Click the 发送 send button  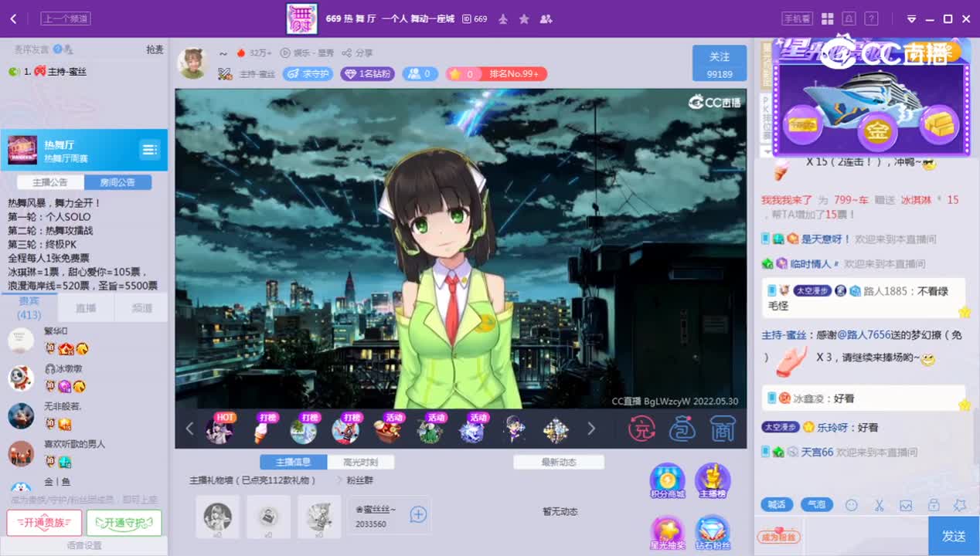point(954,536)
